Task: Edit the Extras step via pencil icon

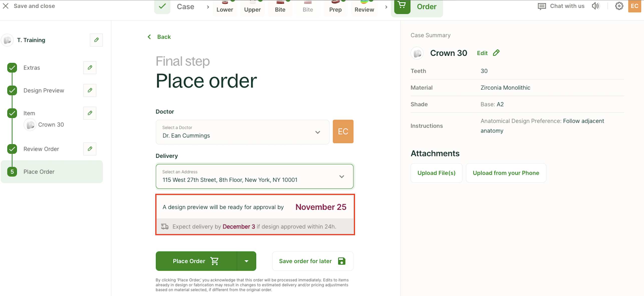Action: pos(90,67)
